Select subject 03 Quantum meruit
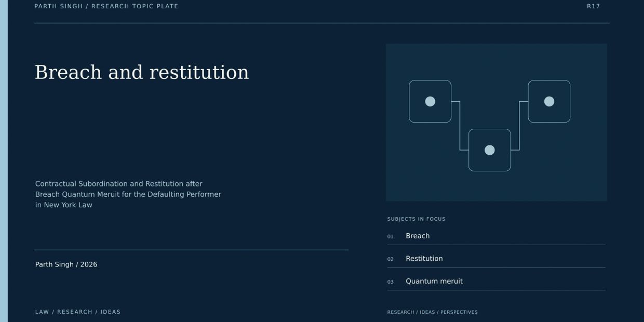Image resolution: width=644 pixels, height=322 pixels. point(496,281)
